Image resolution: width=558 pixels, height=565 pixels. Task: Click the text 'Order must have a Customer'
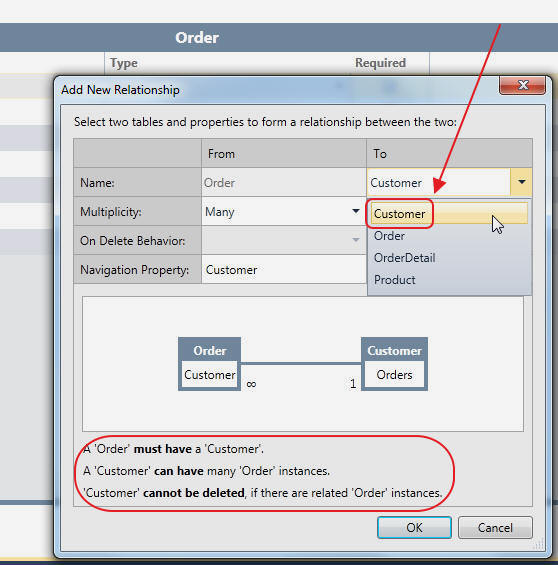point(173,449)
